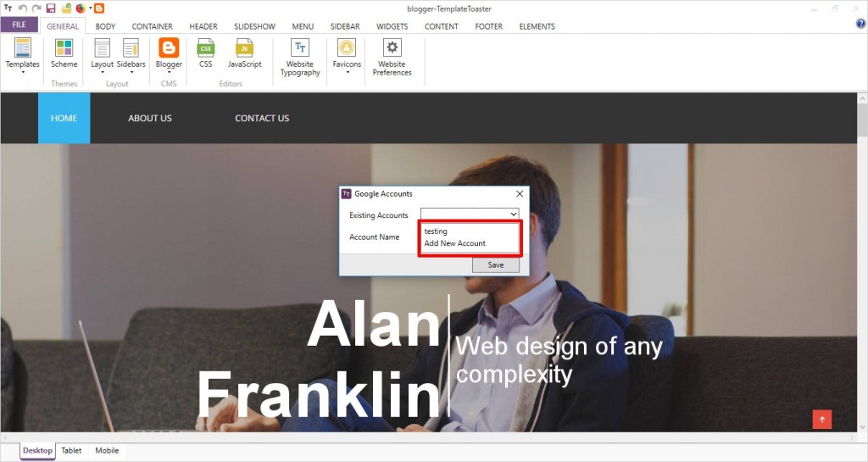This screenshot has width=868, height=462.
Task: Open the help question mark icon
Action: 861,24
